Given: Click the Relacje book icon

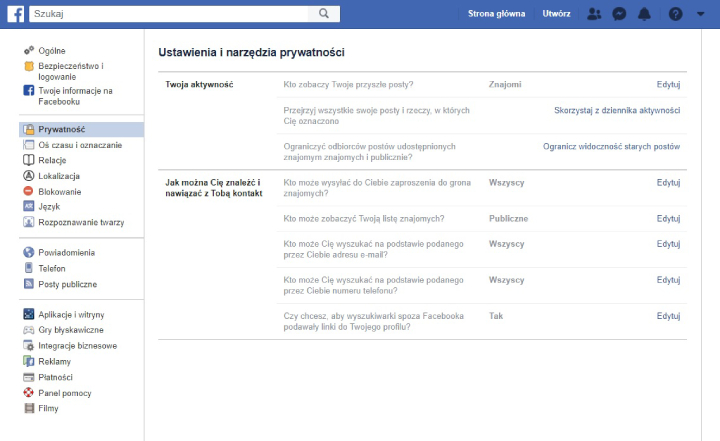Looking at the screenshot, I should tap(29, 160).
